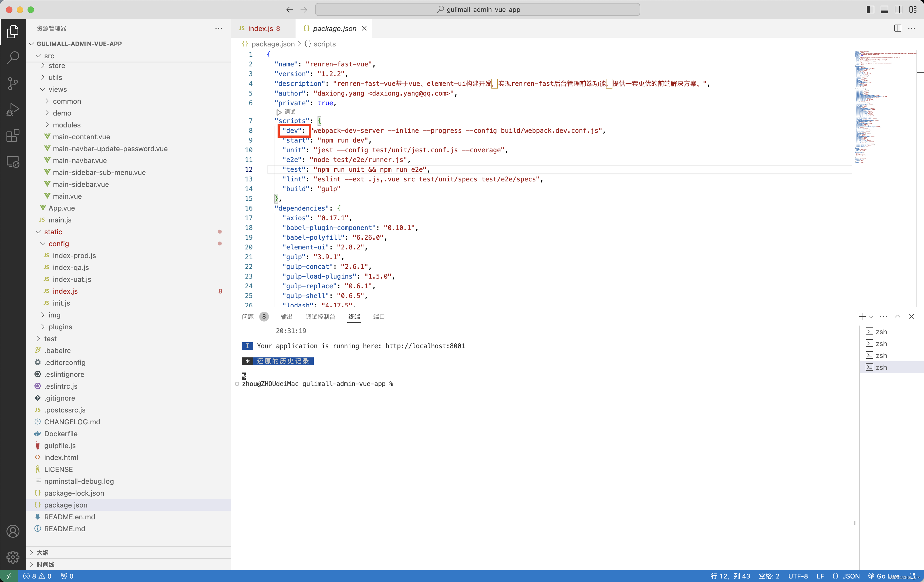
Task: Open the Debug Console panel tab
Action: (321, 317)
